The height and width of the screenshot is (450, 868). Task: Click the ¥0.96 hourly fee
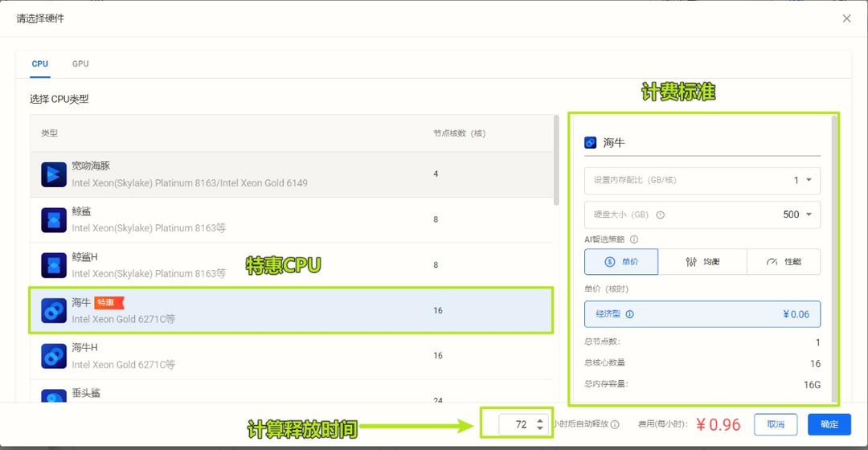pyautogui.click(x=718, y=424)
